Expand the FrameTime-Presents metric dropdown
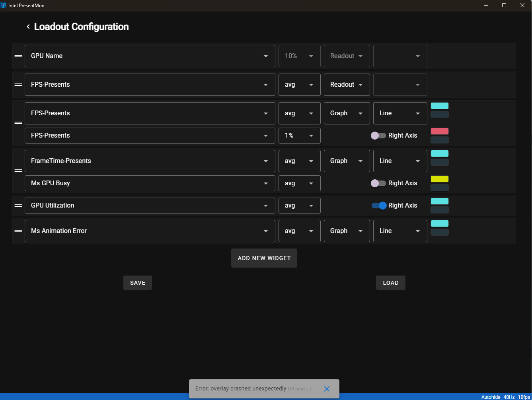Viewport: 532px width, 400px height. click(x=150, y=161)
